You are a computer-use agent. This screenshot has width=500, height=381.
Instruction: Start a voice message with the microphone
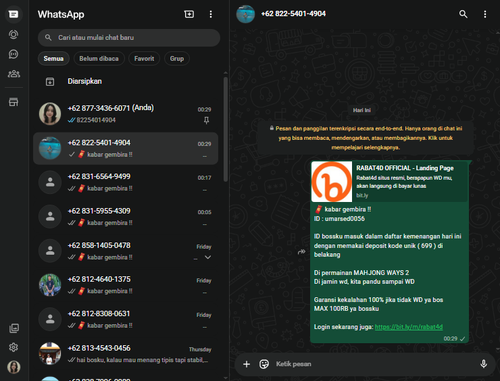click(483, 364)
